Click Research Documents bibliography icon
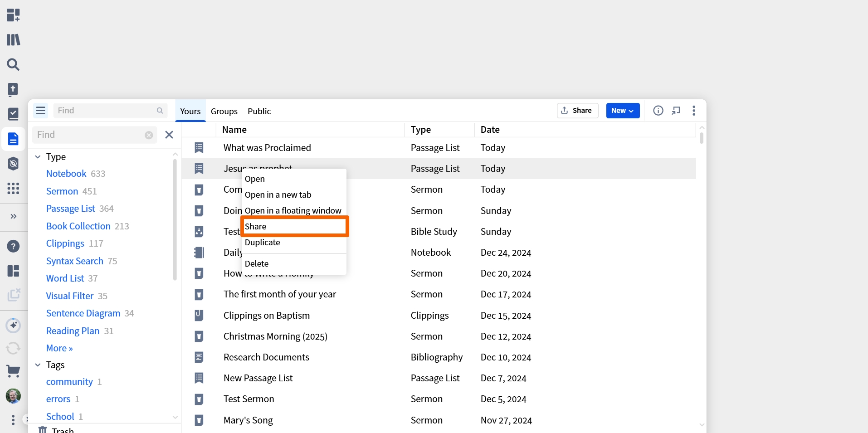This screenshot has height=433, width=868. click(x=199, y=357)
